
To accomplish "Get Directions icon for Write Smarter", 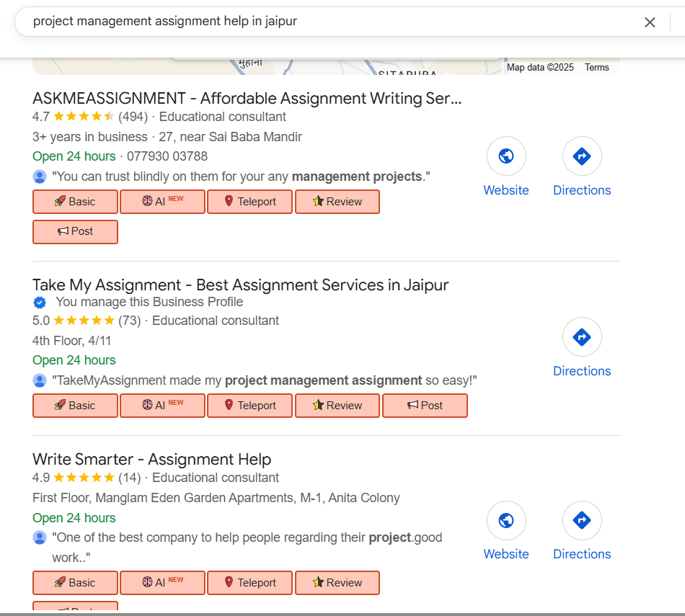I will 582,520.
